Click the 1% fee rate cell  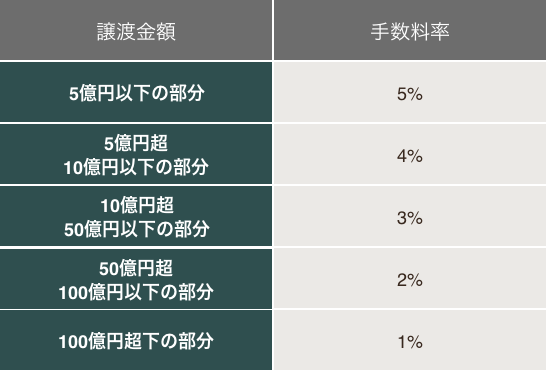click(x=410, y=340)
